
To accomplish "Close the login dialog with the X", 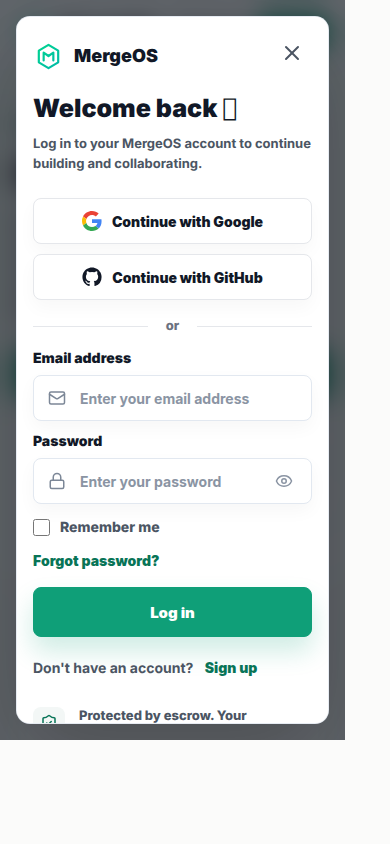I will pos(292,53).
